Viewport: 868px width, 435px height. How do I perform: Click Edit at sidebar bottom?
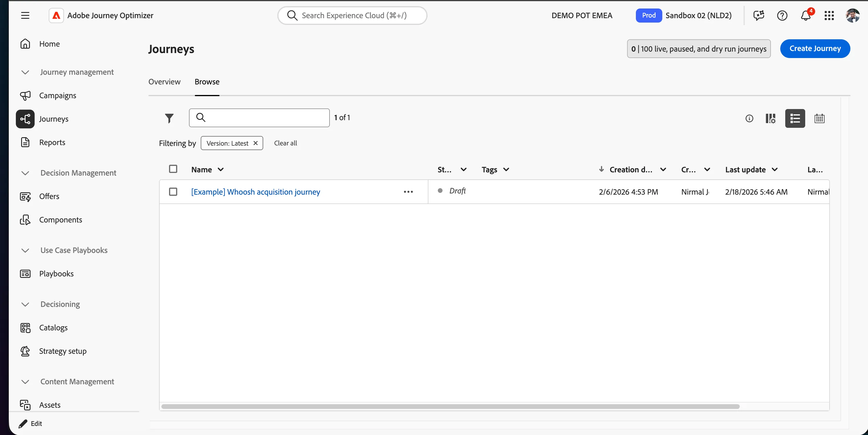(x=30, y=424)
